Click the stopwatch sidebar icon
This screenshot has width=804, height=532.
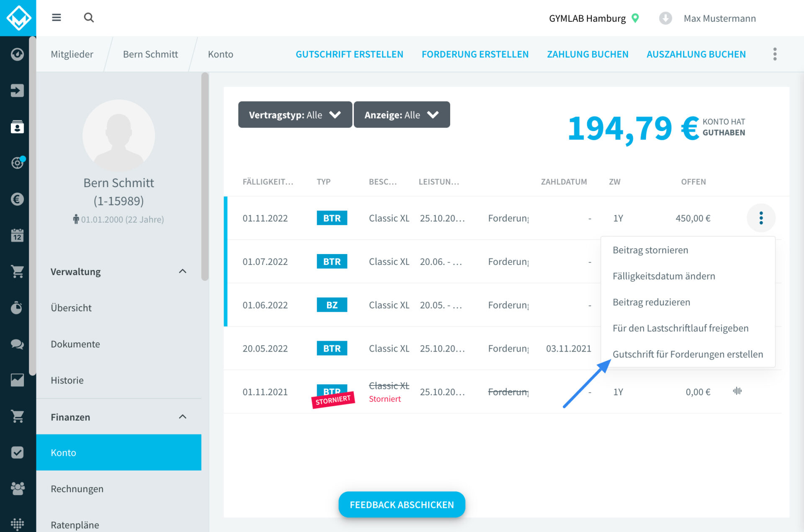pyautogui.click(x=17, y=308)
